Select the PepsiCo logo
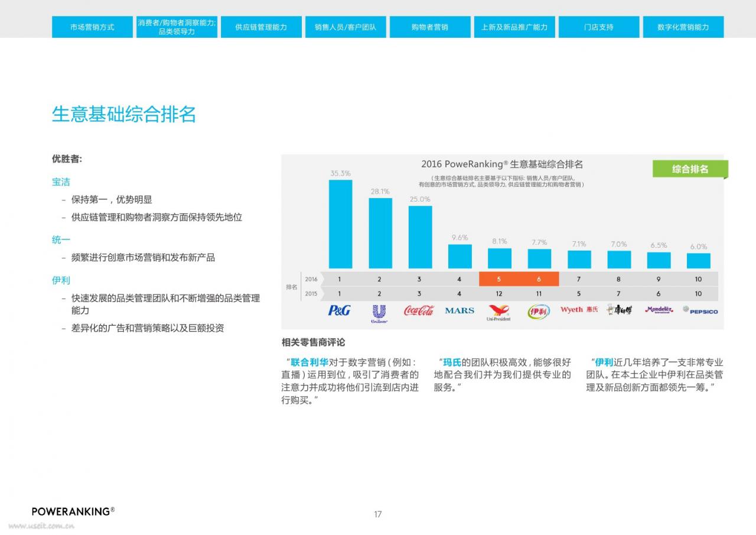The width and height of the screenshot is (756, 535). [x=700, y=310]
